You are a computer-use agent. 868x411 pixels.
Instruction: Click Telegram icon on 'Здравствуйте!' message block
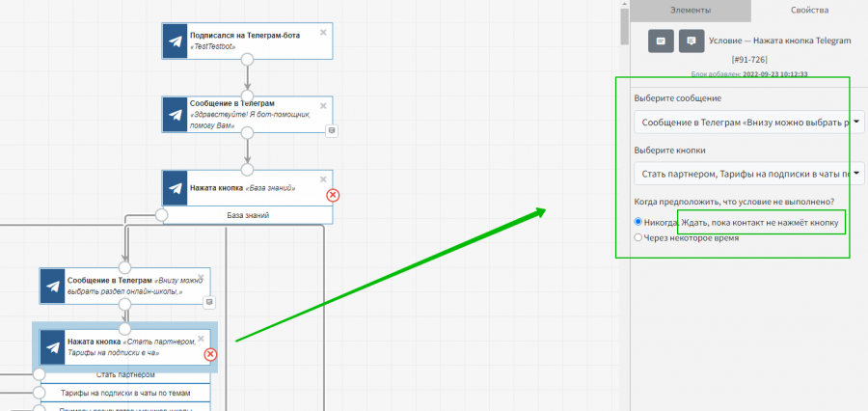tap(175, 115)
